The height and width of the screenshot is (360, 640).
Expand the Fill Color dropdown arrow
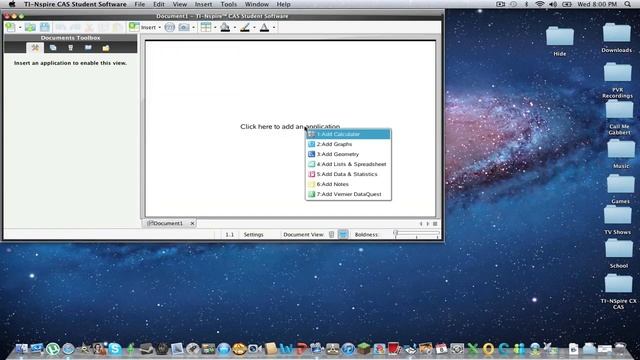coord(235,27)
